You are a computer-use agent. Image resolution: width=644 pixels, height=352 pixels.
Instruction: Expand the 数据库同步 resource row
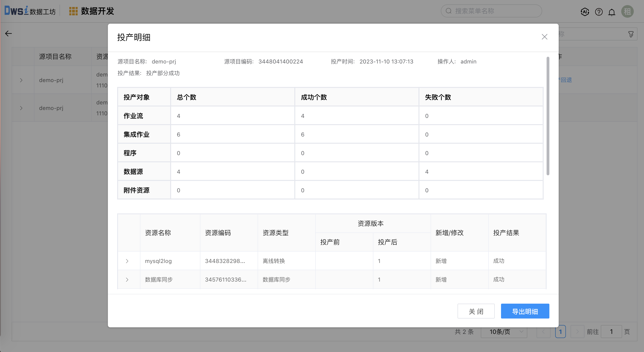pyautogui.click(x=127, y=280)
